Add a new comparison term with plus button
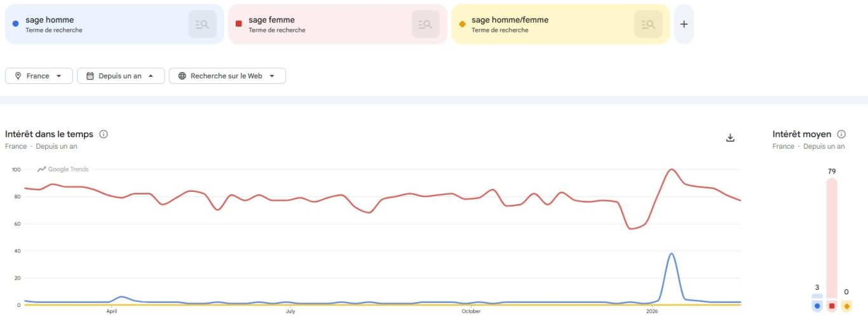The image size is (868, 326). 684,24
